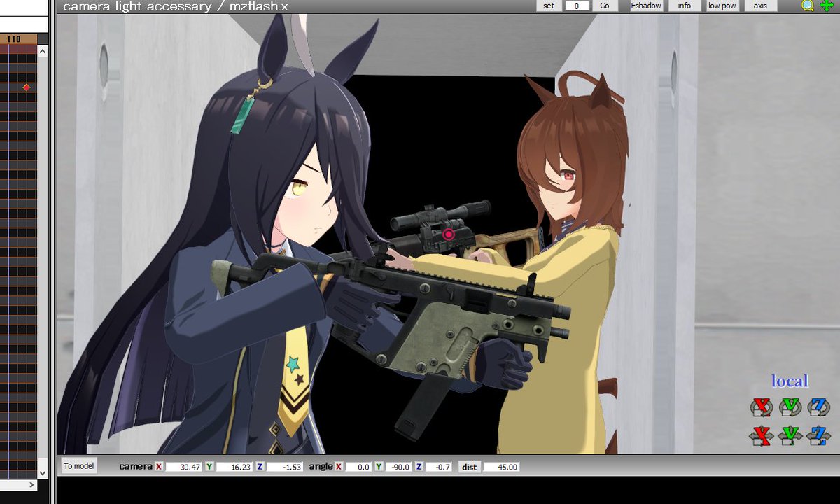Click timeline horizontal scrollbar right arrow
The height and width of the screenshot is (504, 840).
point(31,485)
